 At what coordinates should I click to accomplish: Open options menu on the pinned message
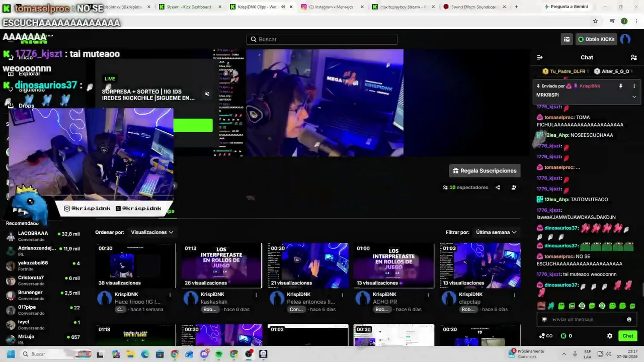(x=634, y=86)
